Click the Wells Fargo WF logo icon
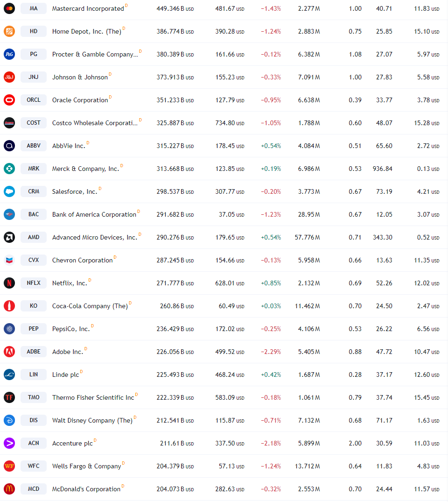Screen dimensions: 448x502 (9, 466)
